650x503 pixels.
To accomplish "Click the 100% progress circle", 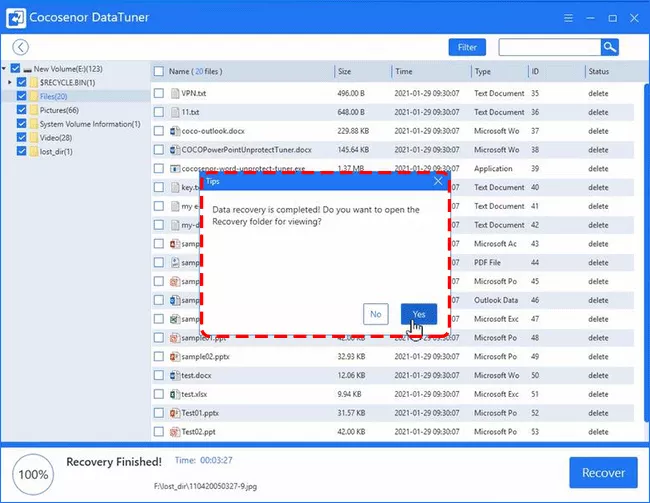I will pos(33,474).
